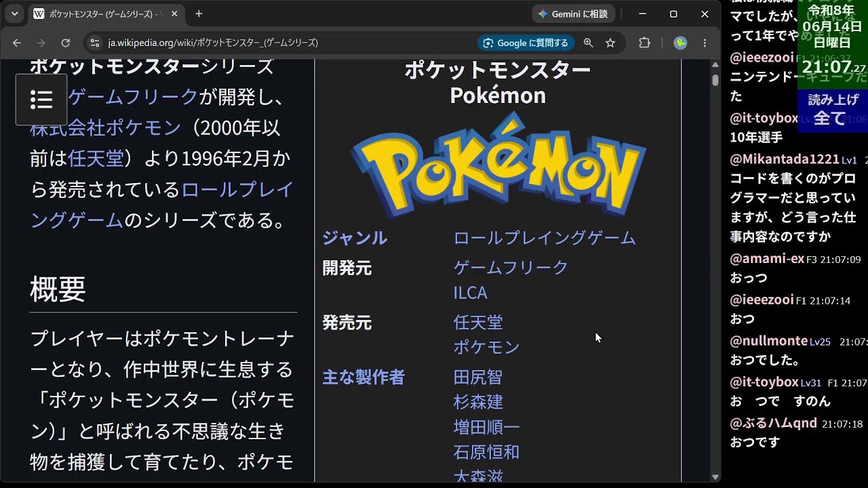Click the ja.wikipedia.org address bar URL

(213, 43)
